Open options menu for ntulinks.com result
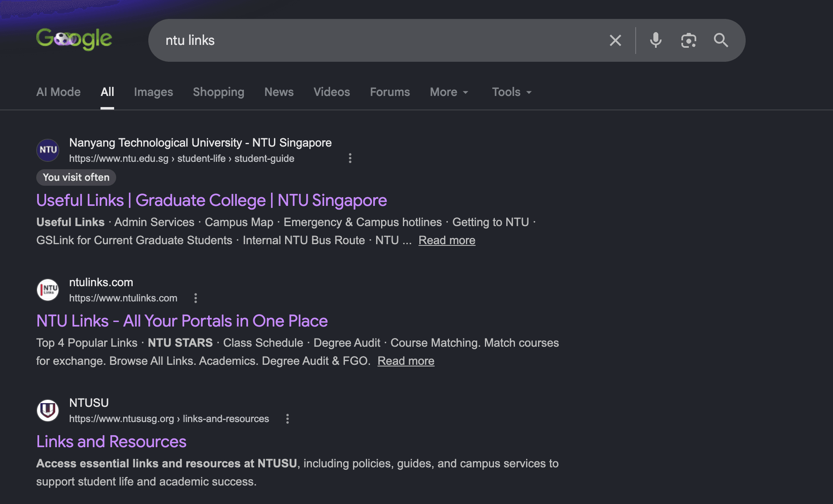Viewport: 833px width, 504px height. pos(196,298)
